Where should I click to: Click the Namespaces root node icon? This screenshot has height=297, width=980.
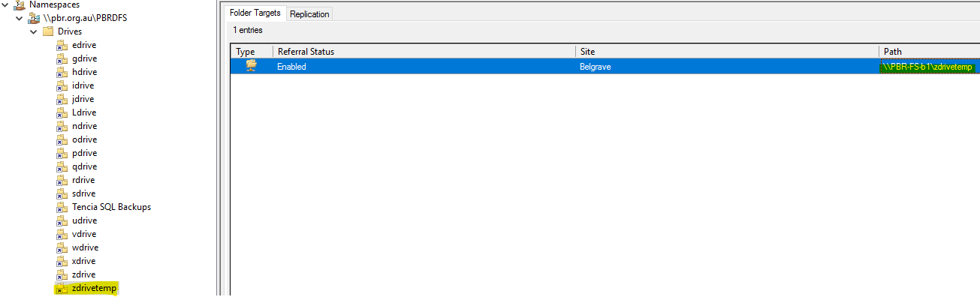pyautogui.click(x=20, y=4)
